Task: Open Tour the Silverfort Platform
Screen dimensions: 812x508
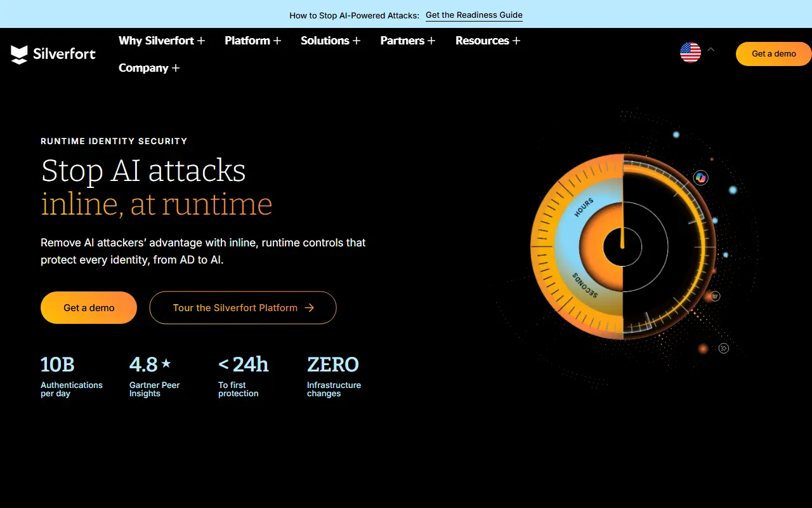Action: (x=243, y=308)
